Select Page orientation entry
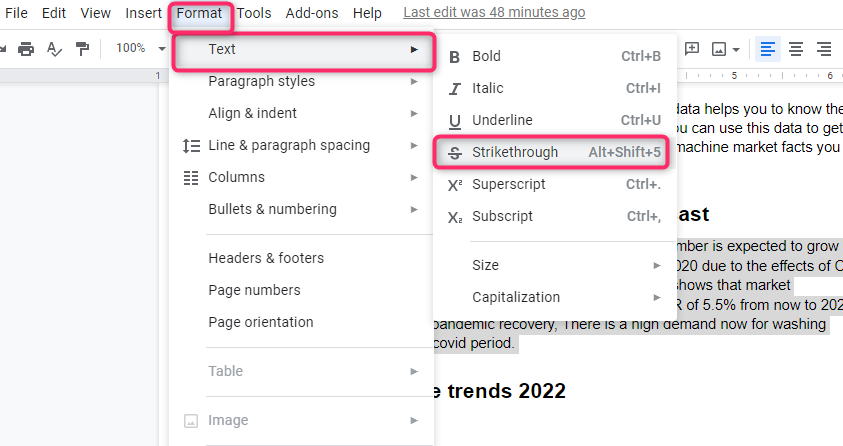 coord(301,322)
